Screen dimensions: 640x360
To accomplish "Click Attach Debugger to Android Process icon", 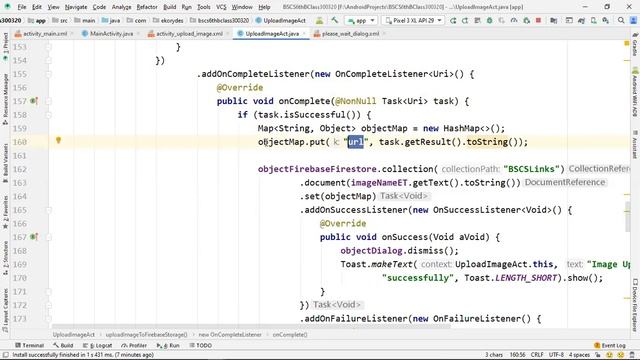I will [x=526, y=20].
